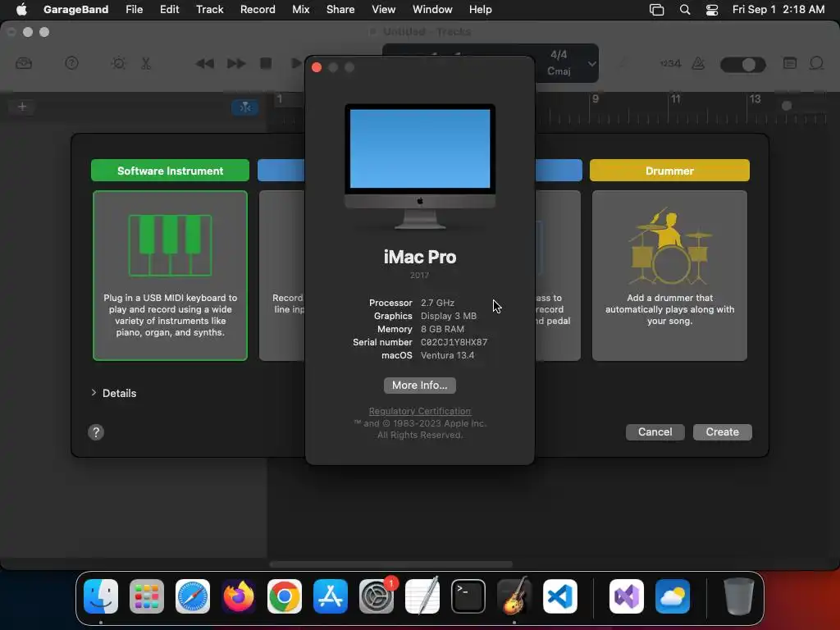Toggle Smart Controls dial icon
The height and width of the screenshot is (630, 840).
118,64
